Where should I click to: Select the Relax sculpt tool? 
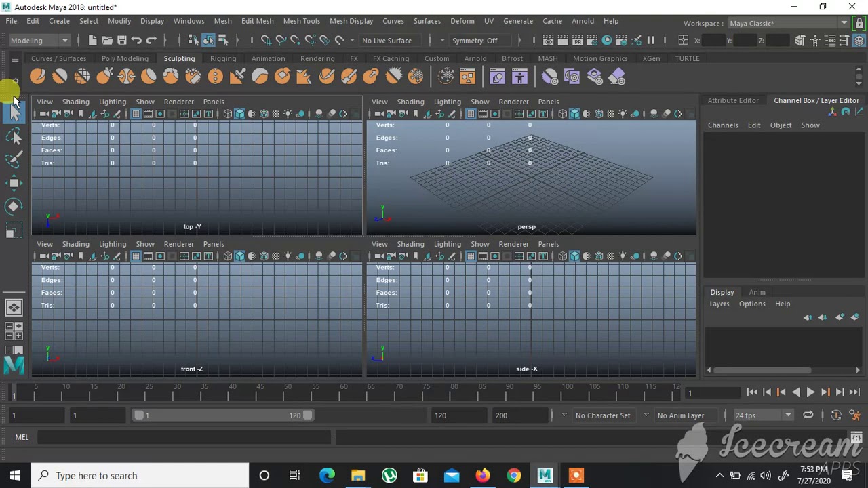point(82,77)
